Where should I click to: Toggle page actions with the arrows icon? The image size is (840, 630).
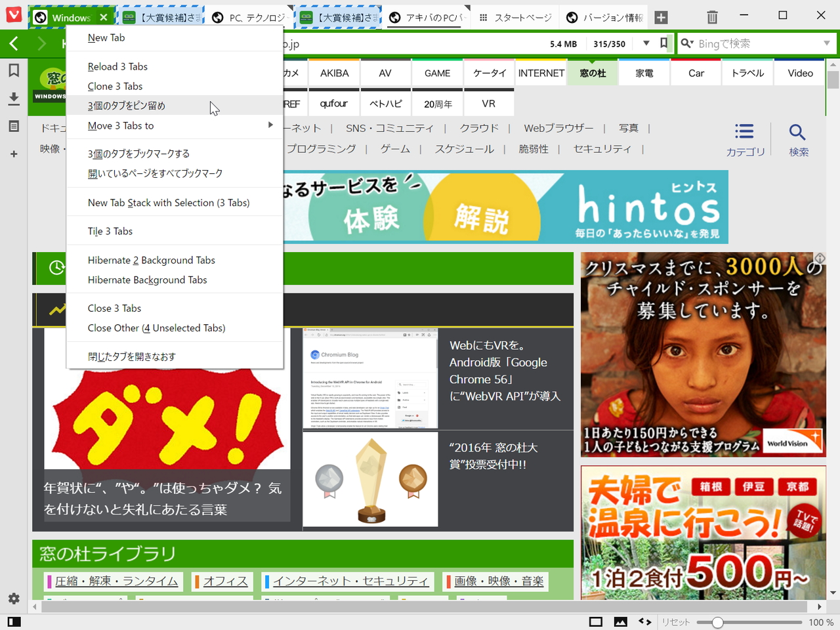644,621
